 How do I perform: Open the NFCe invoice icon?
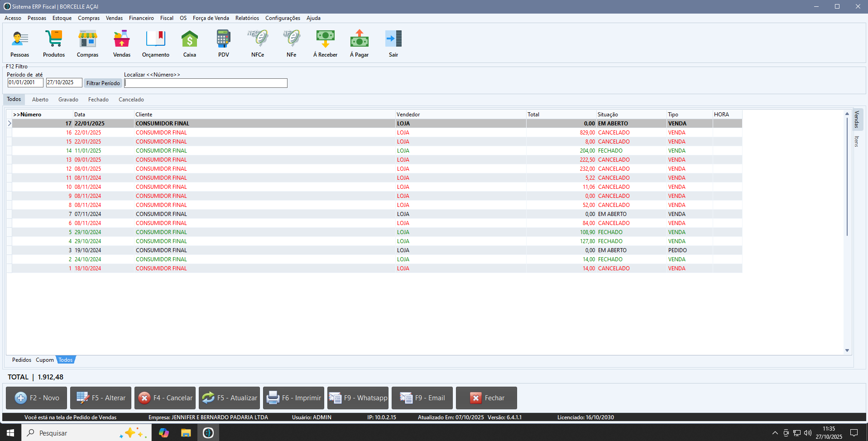(258, 43)
